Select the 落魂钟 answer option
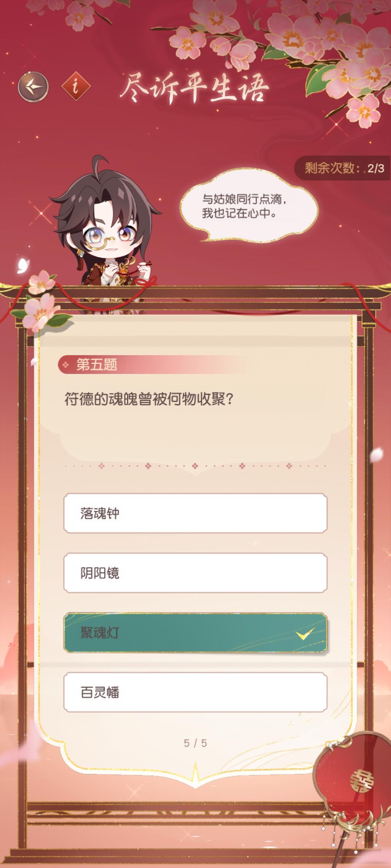This screenshot has width=391, height=868. pyautogui.click(x=195, y=513)
